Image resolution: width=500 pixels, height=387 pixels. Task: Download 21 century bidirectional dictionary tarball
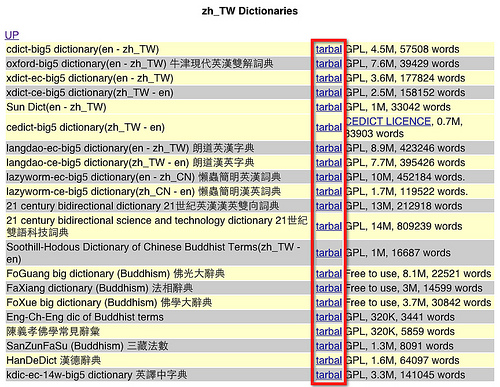coord(329,206)
